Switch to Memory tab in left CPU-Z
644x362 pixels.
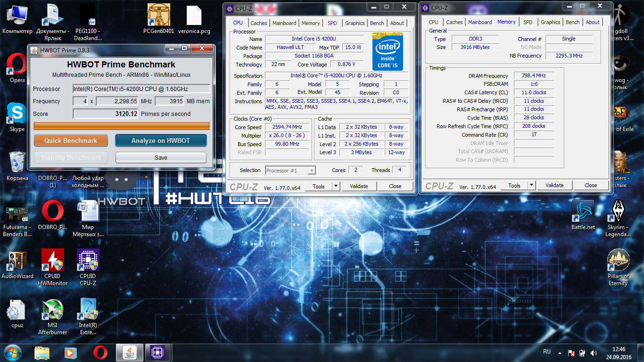pos(311,23)
